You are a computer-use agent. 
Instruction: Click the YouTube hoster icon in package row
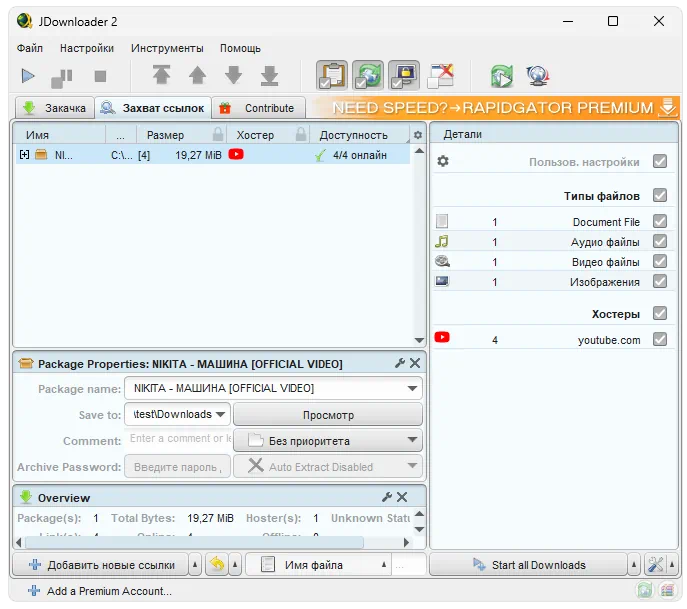(236, 154)
